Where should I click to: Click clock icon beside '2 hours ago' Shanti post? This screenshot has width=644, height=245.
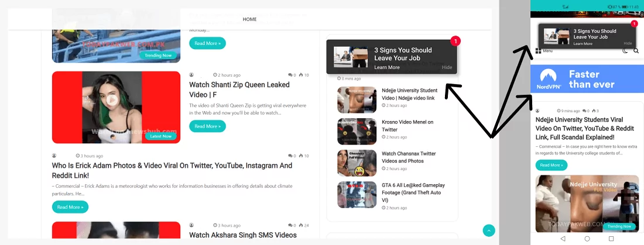pyautogui.click(x=215, y=75)
